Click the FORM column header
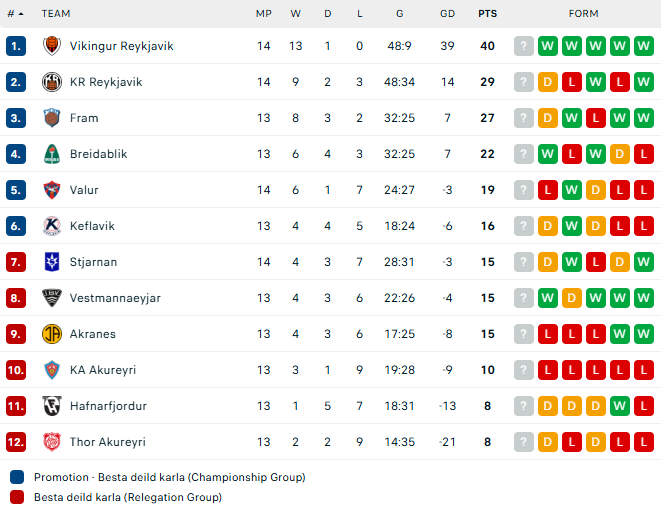 pyautogui.click(x=583, y=14)
